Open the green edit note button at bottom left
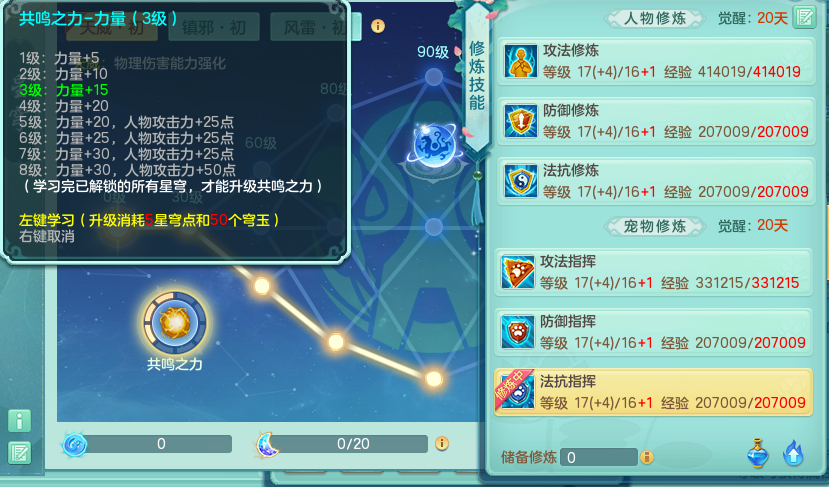This screenshot has height=487, width=829. (x=20, y=453)
